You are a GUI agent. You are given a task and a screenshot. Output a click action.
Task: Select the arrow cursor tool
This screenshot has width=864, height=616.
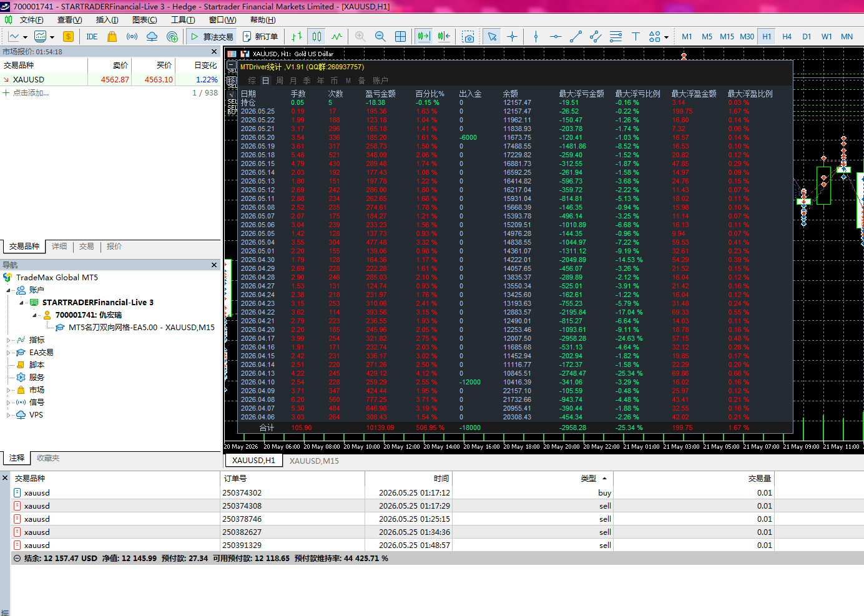[492, 36]
